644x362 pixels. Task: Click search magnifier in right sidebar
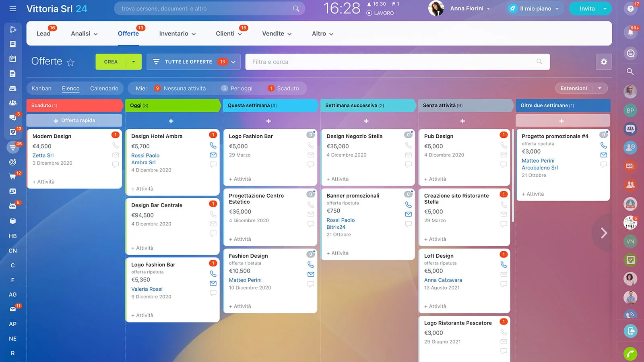click(x=630, y=72)
